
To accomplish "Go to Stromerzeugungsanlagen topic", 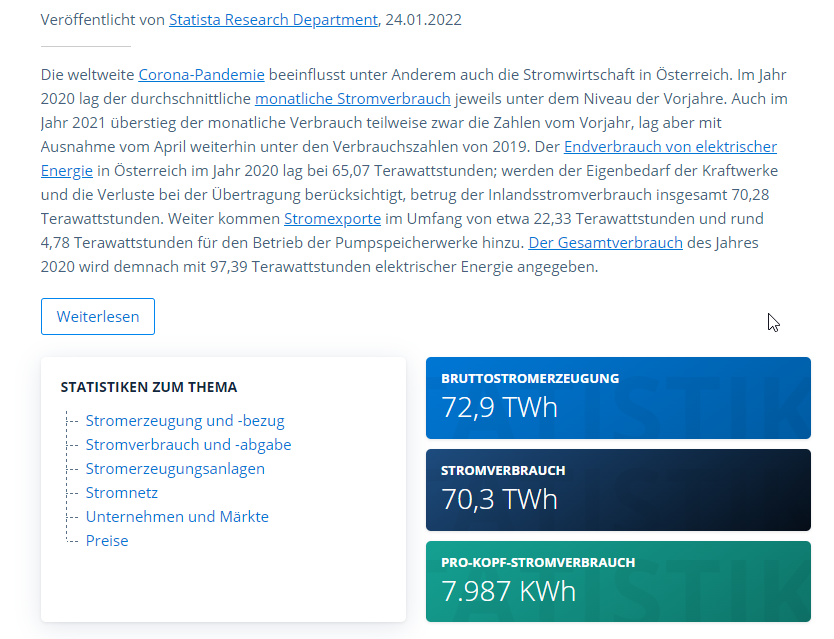I will 175,469.
